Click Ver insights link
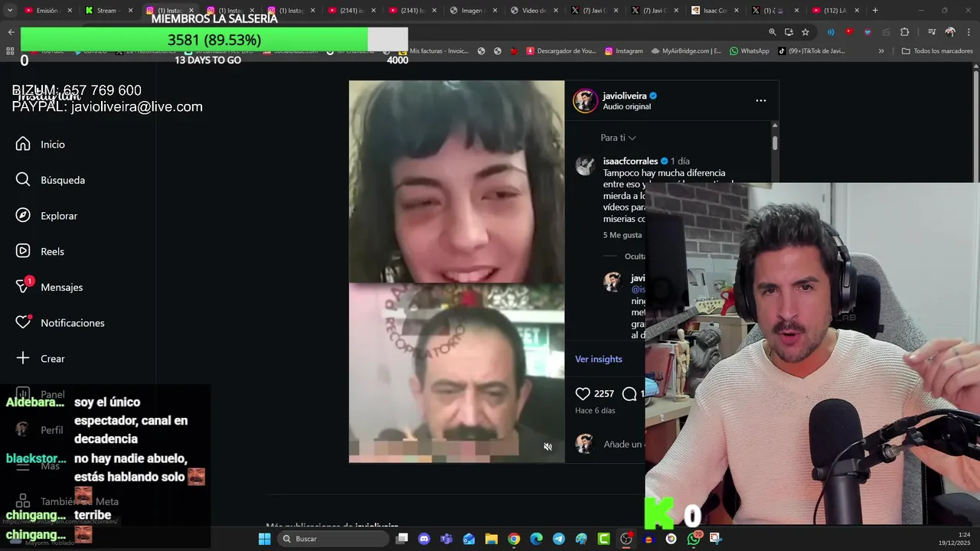980x551 pixels. (x=598, y=359)
